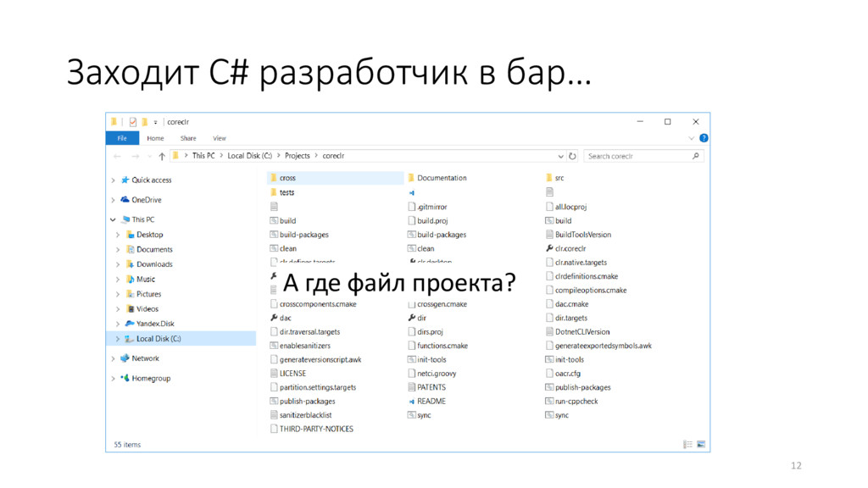The height and width of the screenshot is (488, 868).
Task: Expand Local Disk (C:) tree node
Action: click(x=118, y=339)
